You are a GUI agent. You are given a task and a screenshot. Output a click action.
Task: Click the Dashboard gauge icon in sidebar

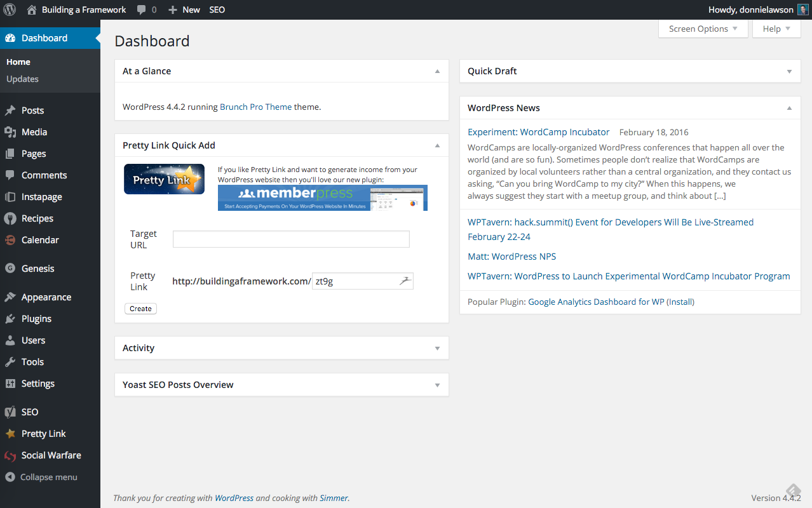coord(10,38)
